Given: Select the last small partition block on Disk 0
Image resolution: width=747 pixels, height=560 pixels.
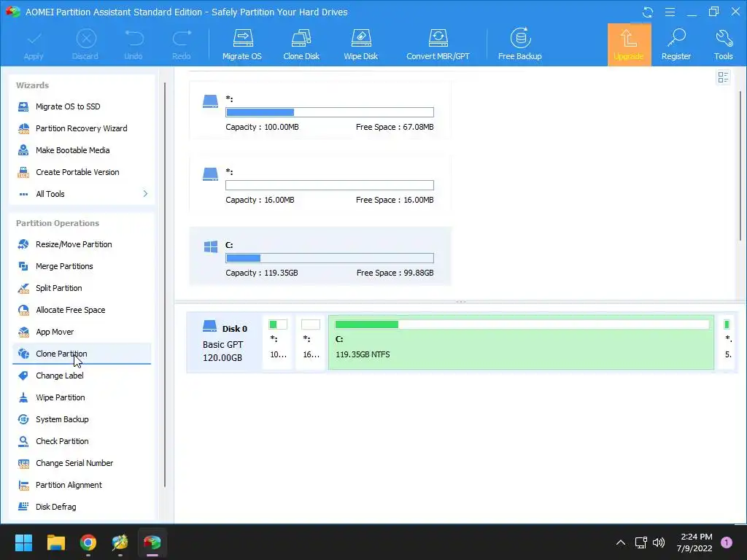Looking at the screenshot, I should click(x=727, y=343).
